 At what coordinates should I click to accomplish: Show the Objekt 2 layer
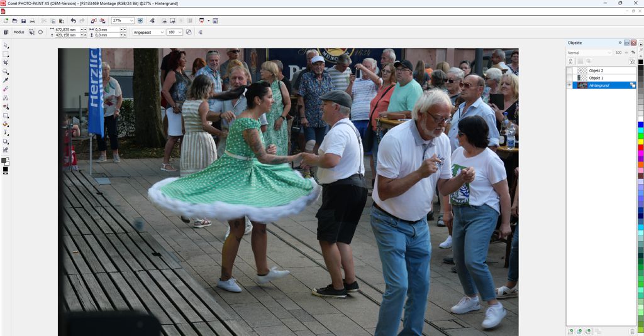[x=570, y=70]
